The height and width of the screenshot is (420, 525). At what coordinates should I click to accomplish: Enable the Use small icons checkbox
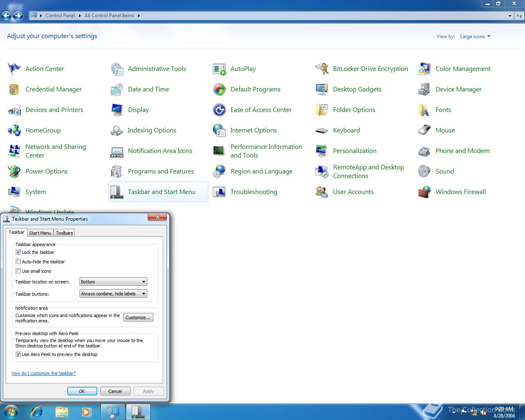[18, 271]
